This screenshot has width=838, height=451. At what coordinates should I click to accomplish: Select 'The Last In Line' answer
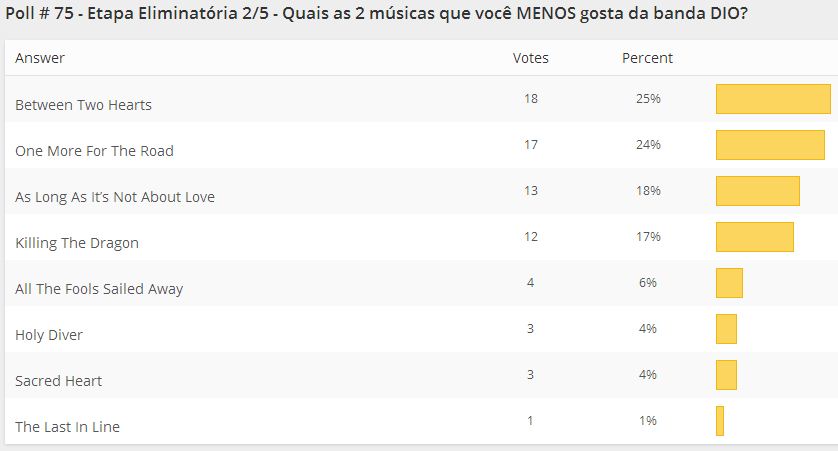point(67,427)
